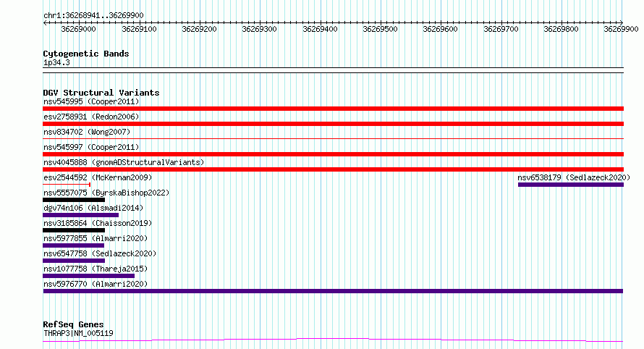The height and width of the screenshot is (349, 644).
Task: Open nsv834702 (Wong2007) variant label
Action: point(87,132)
